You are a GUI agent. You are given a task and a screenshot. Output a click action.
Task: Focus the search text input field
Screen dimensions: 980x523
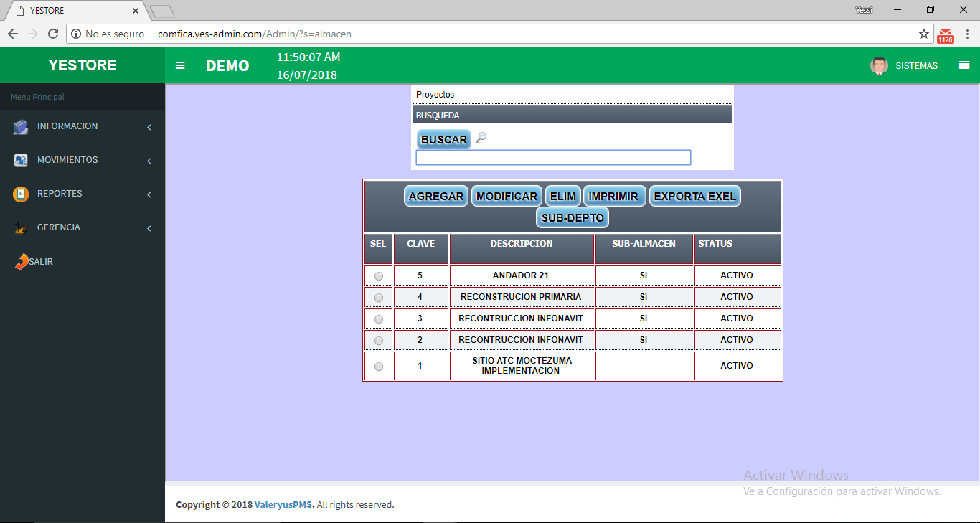click(x=553, y=158)
